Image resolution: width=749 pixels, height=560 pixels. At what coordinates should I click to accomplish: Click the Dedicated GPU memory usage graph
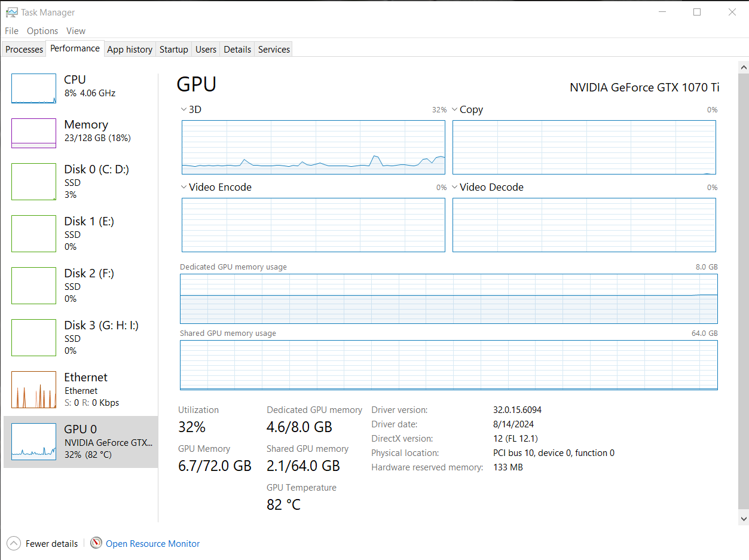pyautogui.click(x=448, y=299)
